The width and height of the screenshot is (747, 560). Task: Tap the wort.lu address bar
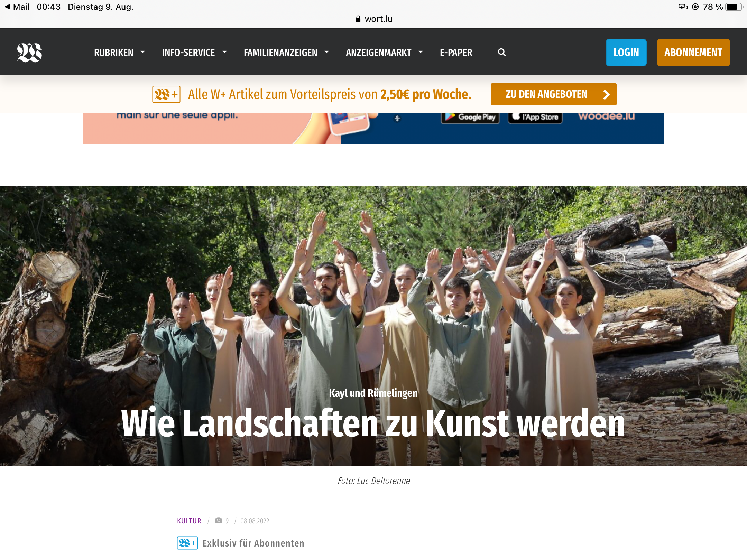[378, 19]
